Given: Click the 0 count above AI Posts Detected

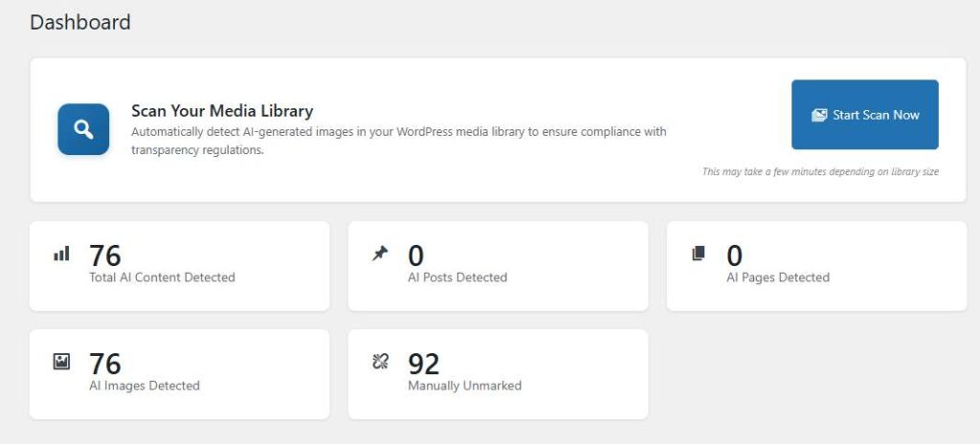Looking at the screenshot, I should tap(416, 255).
